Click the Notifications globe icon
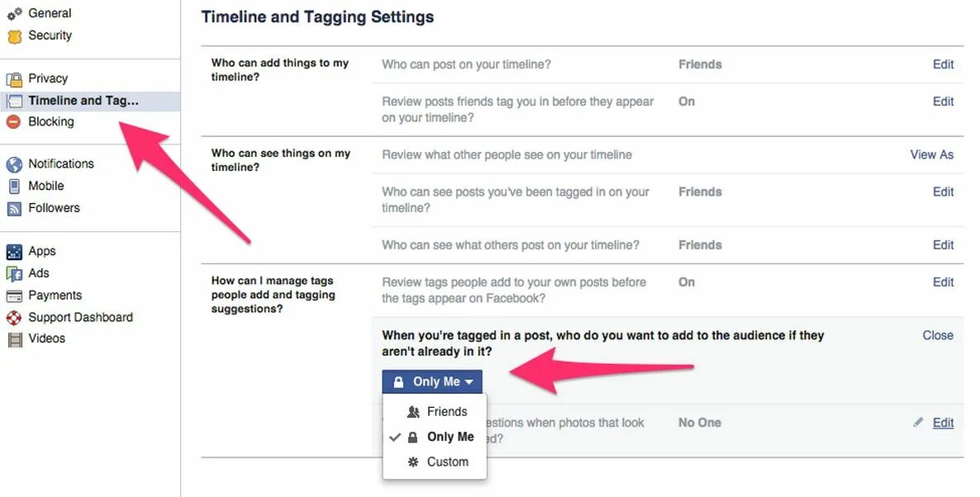Image resolution: width=980 pixels, height=497 pixels. click(x=14, y=164)
